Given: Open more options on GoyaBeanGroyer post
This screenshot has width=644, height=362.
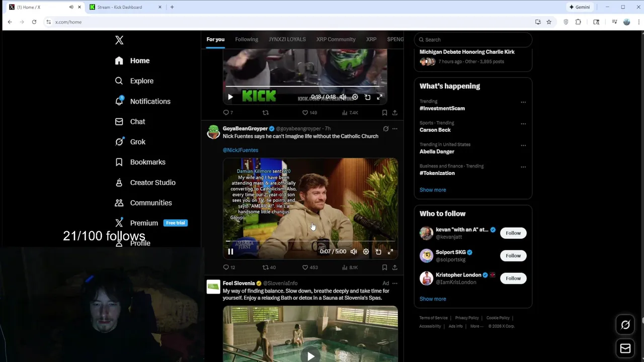Looking at the screenshot, I should (x=395, y=129).
